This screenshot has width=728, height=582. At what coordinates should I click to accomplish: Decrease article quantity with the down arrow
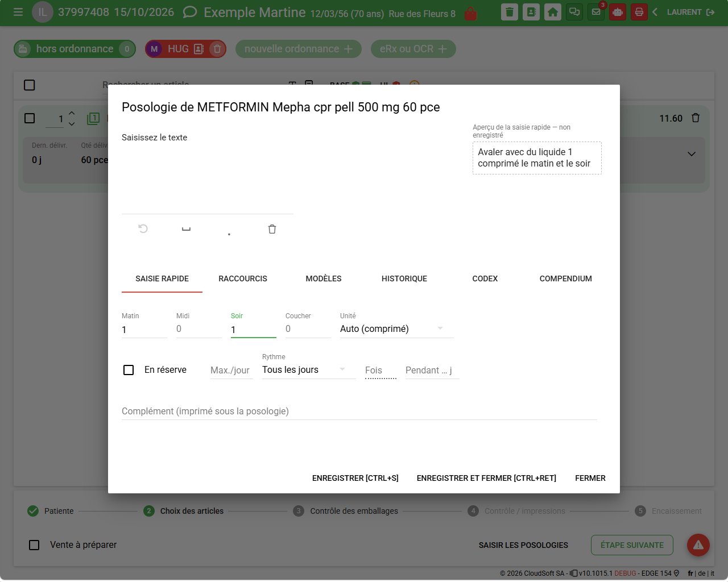(x=72, y=123)
